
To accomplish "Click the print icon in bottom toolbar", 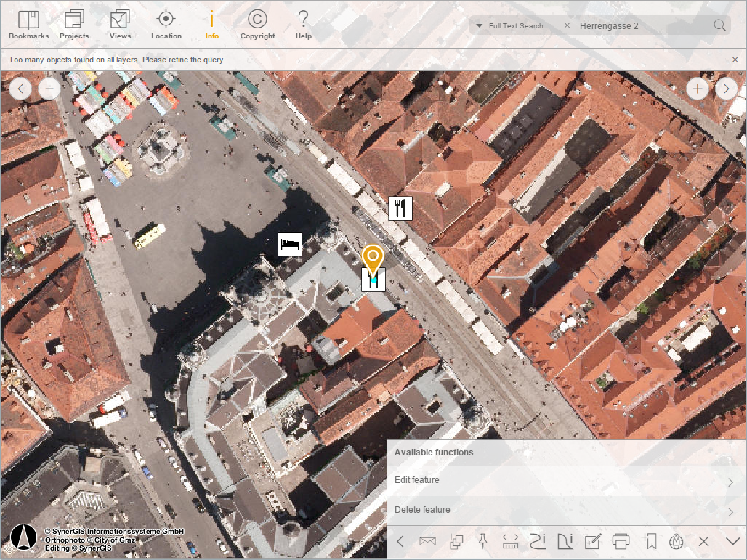I will (621, 541).
